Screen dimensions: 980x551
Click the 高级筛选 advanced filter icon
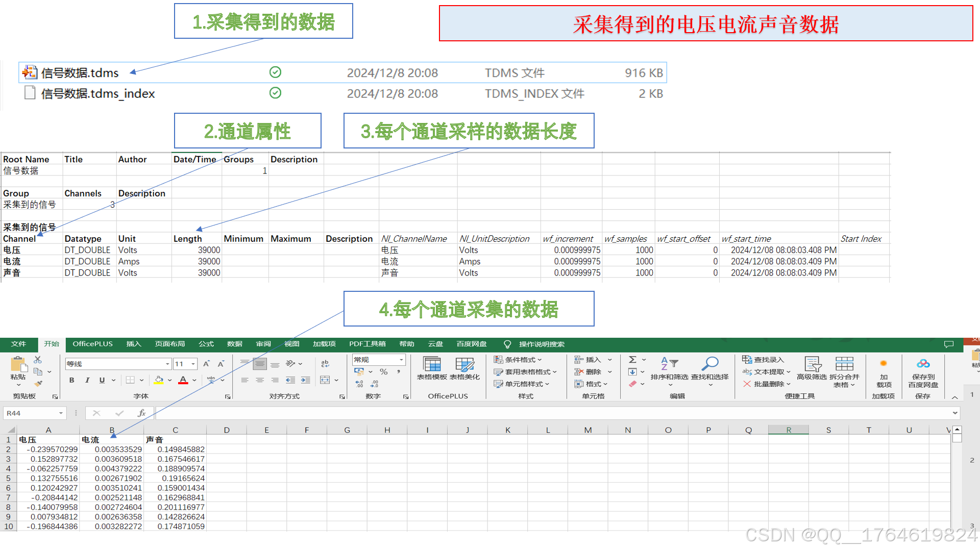812,364
